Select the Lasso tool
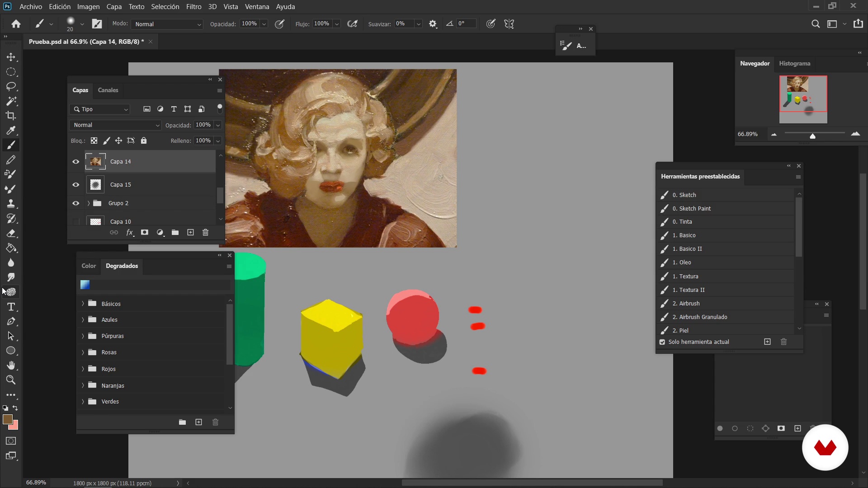The height and width of the screenshot is (488, 868). (11, 86)
